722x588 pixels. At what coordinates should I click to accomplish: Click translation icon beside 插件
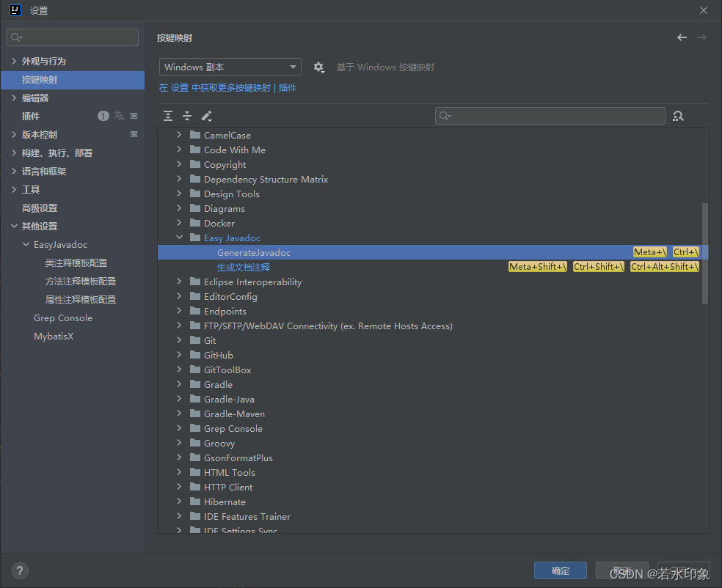pyautogui.click(x=120, y=116)
